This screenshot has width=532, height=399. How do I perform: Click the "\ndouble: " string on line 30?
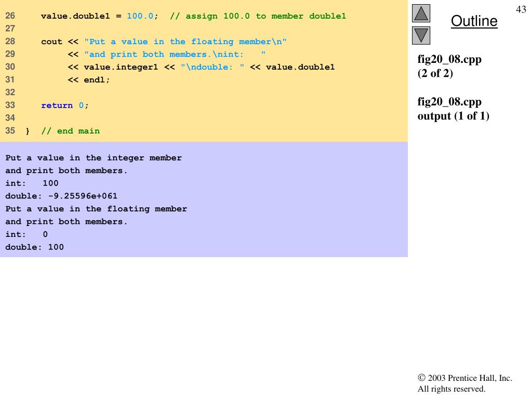[212, 67]
